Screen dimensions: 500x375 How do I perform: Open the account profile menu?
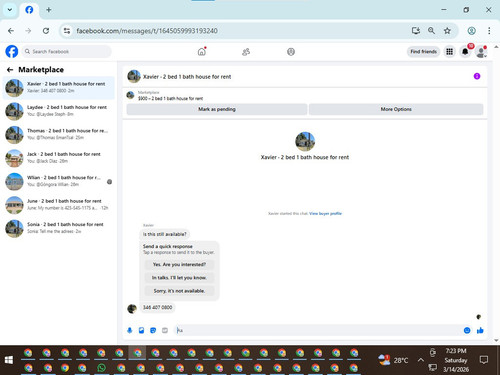coord(481,52)
